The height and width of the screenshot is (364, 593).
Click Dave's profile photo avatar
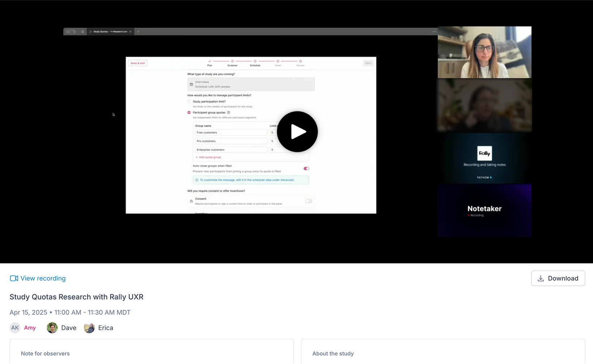52,328
